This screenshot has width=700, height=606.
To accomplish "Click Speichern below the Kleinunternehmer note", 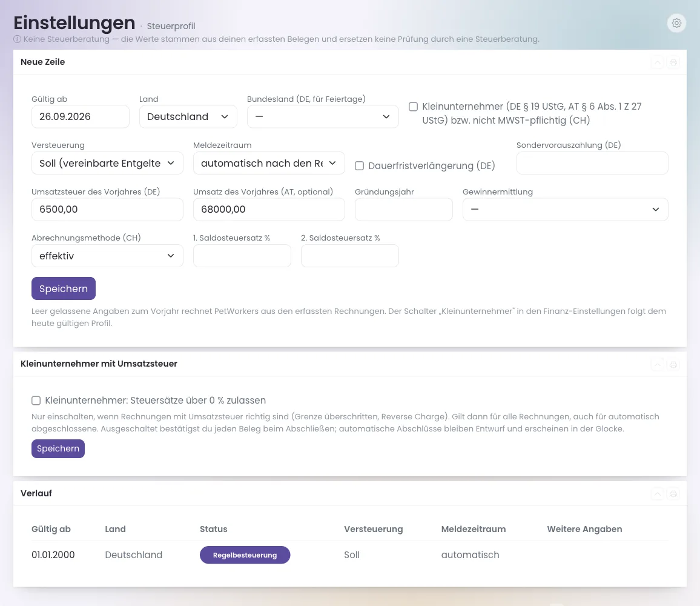I will click(58, 448).
